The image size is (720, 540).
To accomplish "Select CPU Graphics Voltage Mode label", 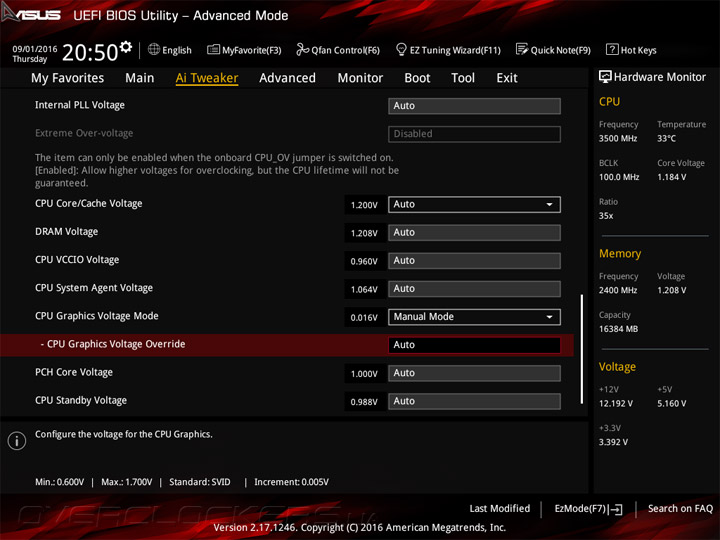I will click(97, 316).
